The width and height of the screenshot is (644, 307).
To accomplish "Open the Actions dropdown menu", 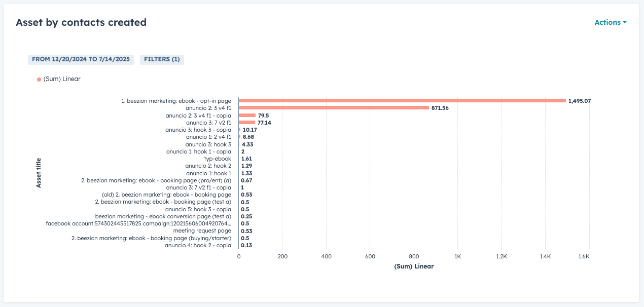I will click(x=610, y=22).
